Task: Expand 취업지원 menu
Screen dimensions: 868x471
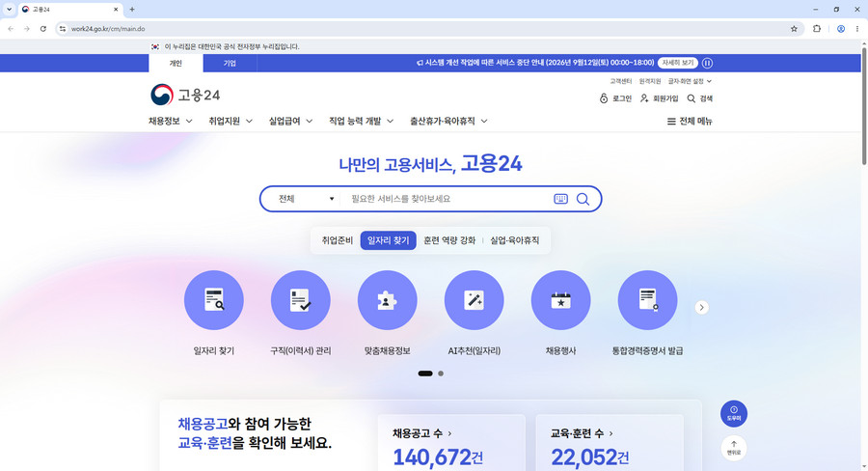Action: 231,121
